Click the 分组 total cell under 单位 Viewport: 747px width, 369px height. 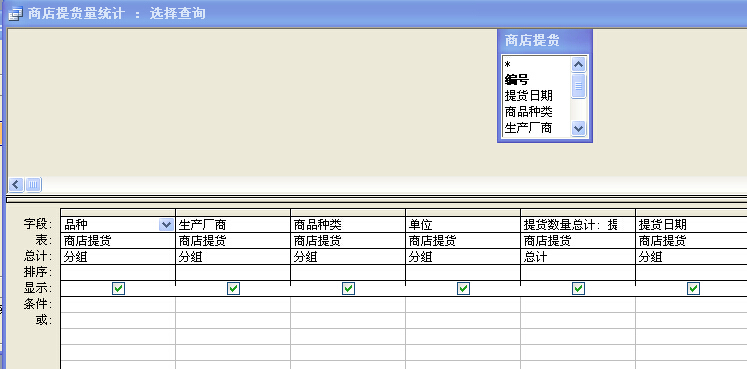(463, 257)
